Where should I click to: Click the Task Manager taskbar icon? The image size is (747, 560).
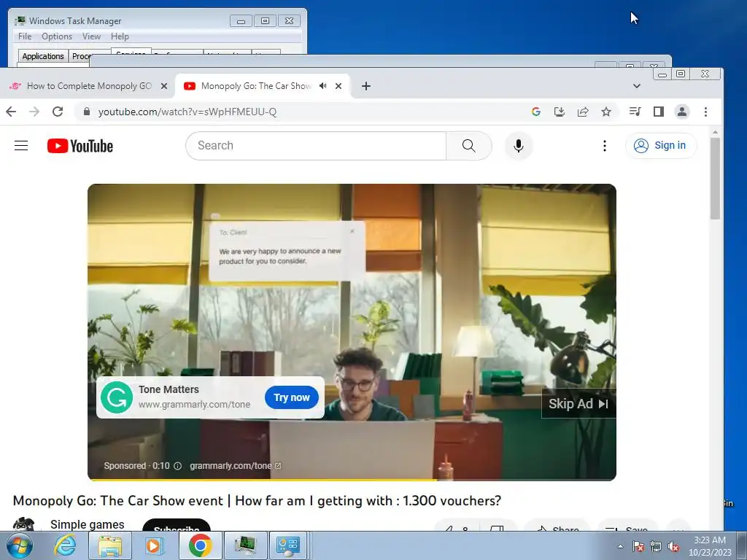pyautogui.click(x=245, y=545)
